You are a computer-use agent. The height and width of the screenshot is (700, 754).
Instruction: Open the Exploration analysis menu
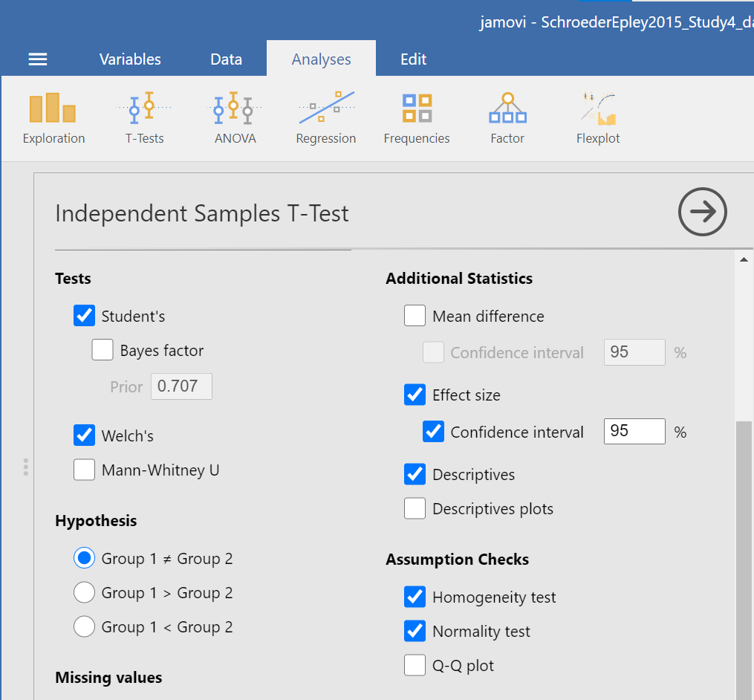click(53, 118)
